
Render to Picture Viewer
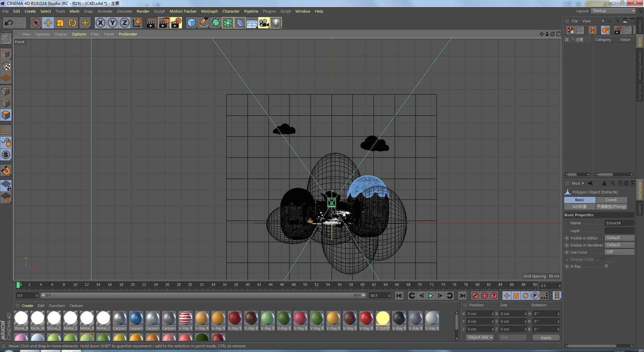(x=164, y=23)
